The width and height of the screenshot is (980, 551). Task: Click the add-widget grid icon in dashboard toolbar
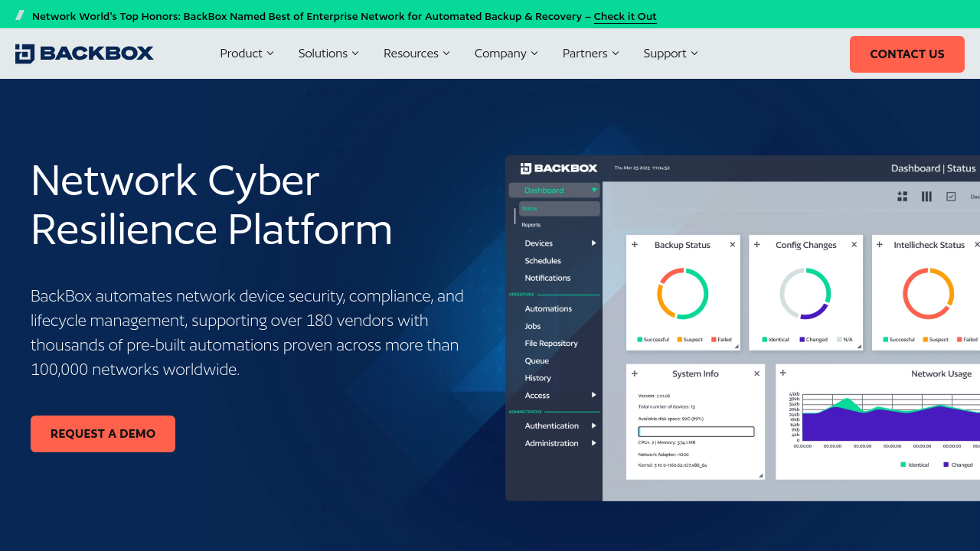[902, 197]
